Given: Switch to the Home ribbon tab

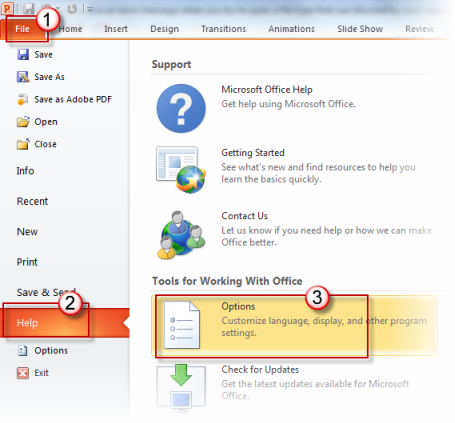Looking at the screenshot, I should click(70, 29).
